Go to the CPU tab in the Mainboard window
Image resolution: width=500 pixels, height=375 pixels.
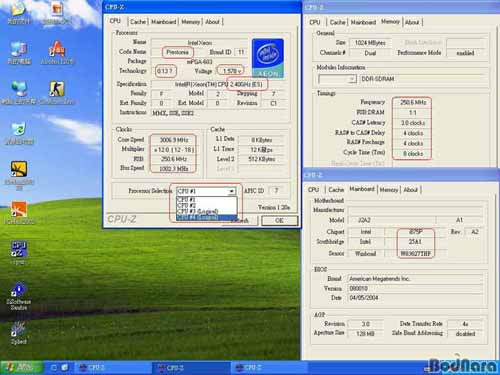313,190
